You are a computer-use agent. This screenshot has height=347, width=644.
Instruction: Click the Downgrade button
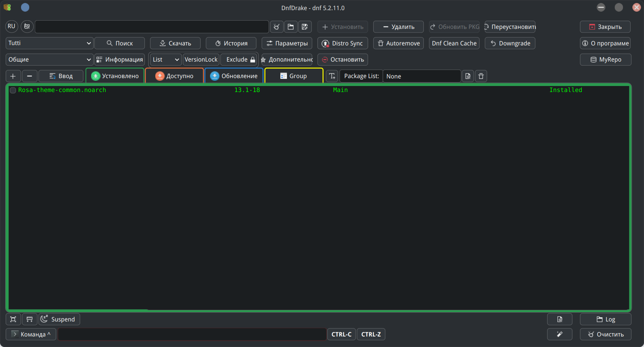[x=510, y=43]
